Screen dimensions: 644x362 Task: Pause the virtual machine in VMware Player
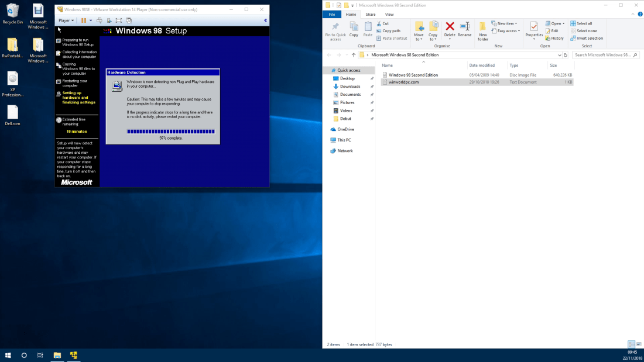click(84, 20)
